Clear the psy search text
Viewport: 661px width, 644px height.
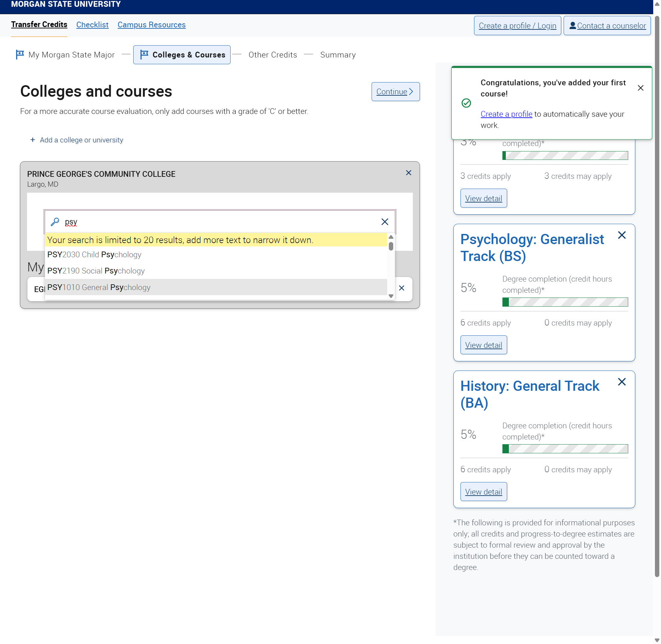coord(385,222)
